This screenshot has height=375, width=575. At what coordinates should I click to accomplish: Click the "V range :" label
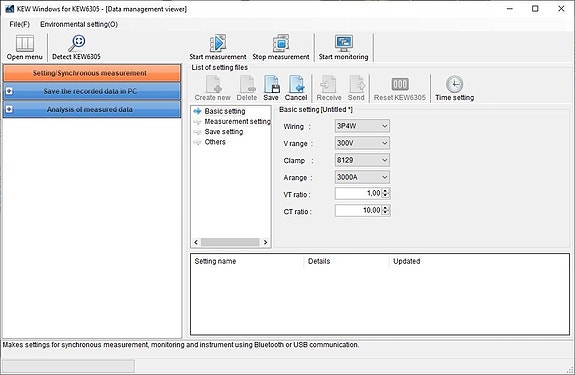pyautogui.click(x=298, y=144)
